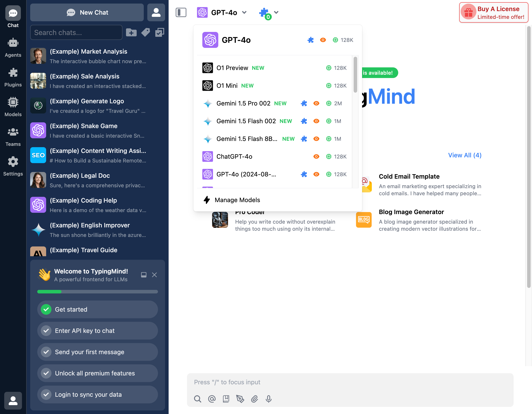Click the onboarding progress bar
The width and height of the screenshot is (532, 414).
point(97,292)
